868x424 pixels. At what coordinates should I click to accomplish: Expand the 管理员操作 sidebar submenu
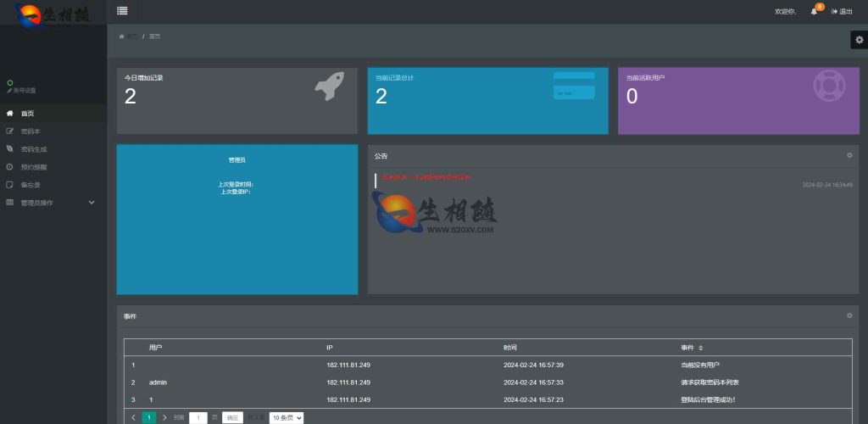(x=51, y=203)
